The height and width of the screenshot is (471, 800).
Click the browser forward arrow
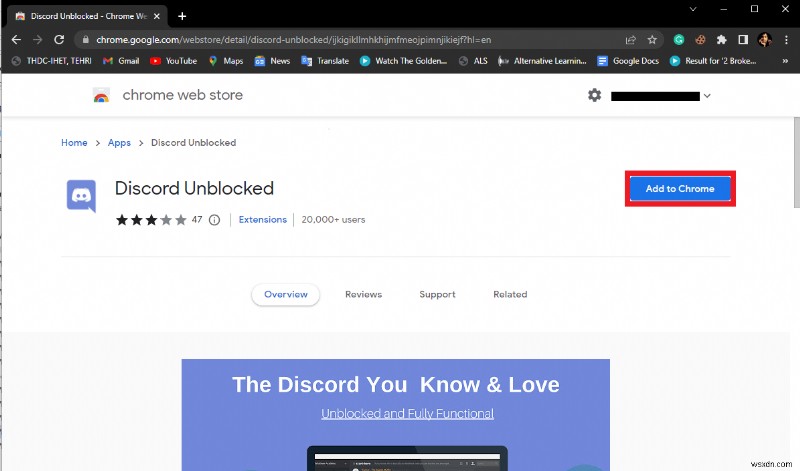coord(38,40)
